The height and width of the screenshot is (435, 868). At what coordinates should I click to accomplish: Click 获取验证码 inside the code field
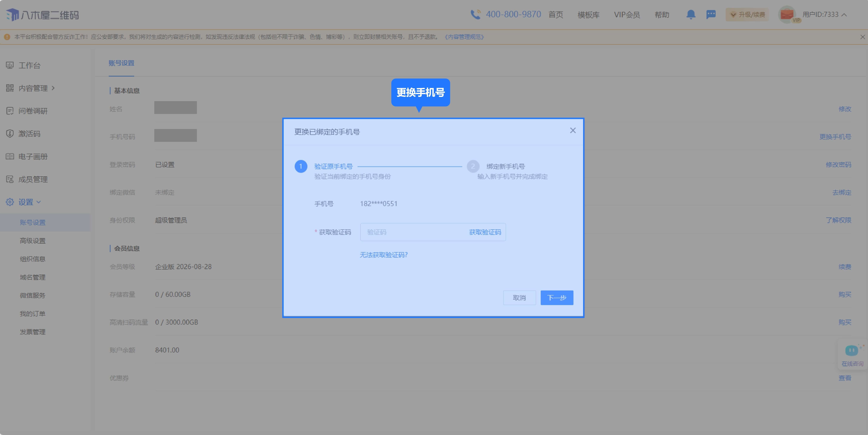[485, 232]
